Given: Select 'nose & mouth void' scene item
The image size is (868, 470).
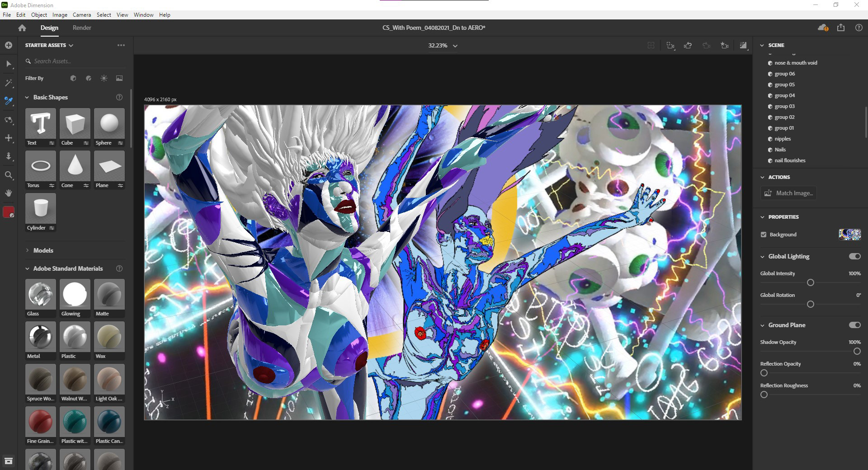Looking at the screenshot, I should point(796,63).
